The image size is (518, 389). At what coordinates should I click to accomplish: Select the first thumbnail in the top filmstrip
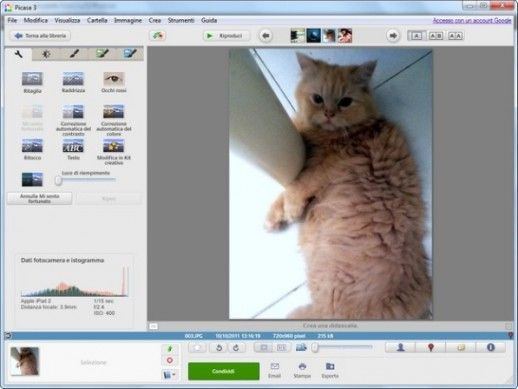(297, 36)
